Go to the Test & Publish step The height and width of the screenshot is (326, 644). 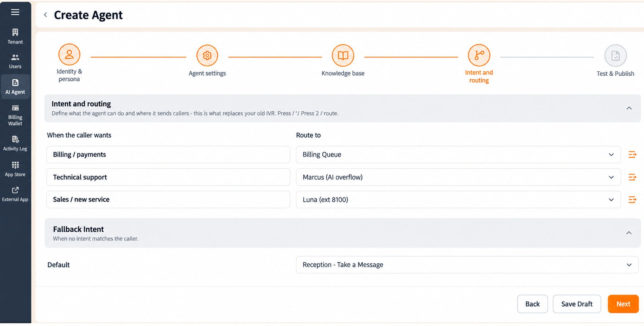(x=615, y=56)
